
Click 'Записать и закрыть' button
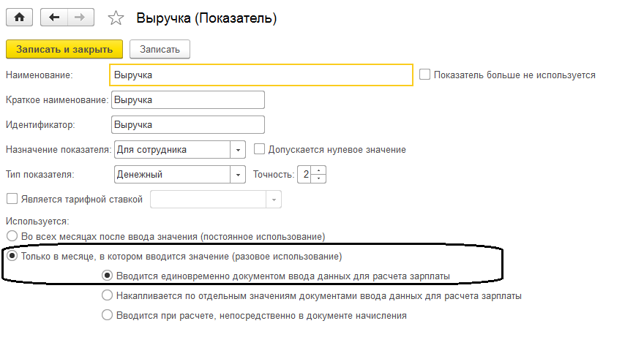64,49
